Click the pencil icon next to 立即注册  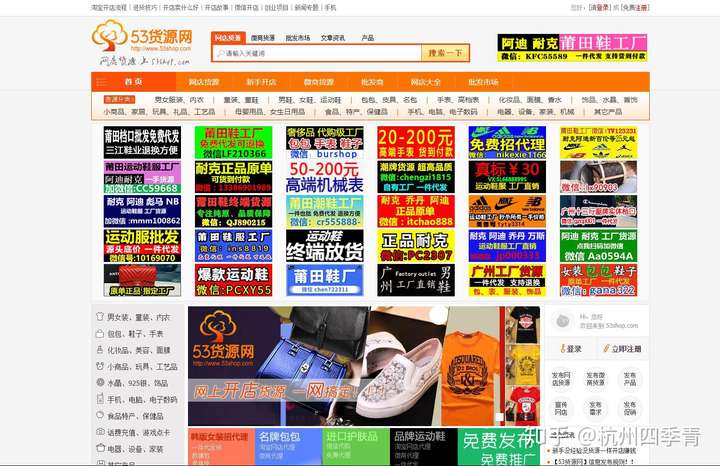click(x=606, y=349)
